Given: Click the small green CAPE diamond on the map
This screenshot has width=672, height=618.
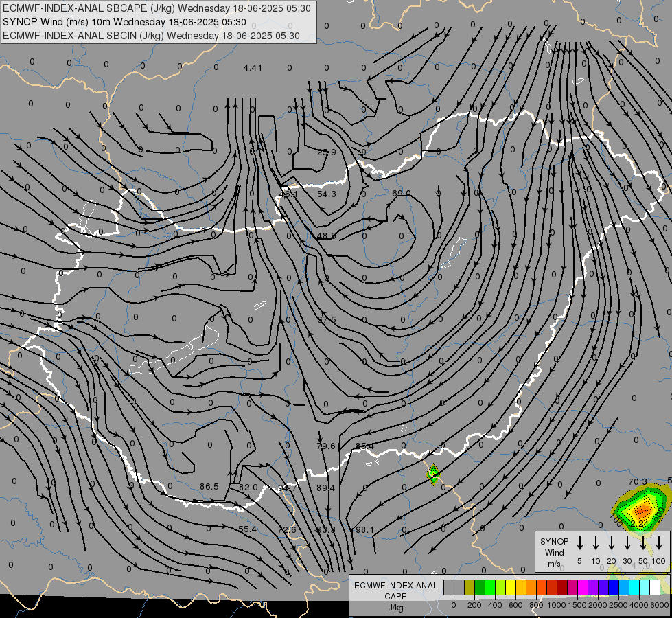Looking at the screenshot, I should tap(433, 474).
